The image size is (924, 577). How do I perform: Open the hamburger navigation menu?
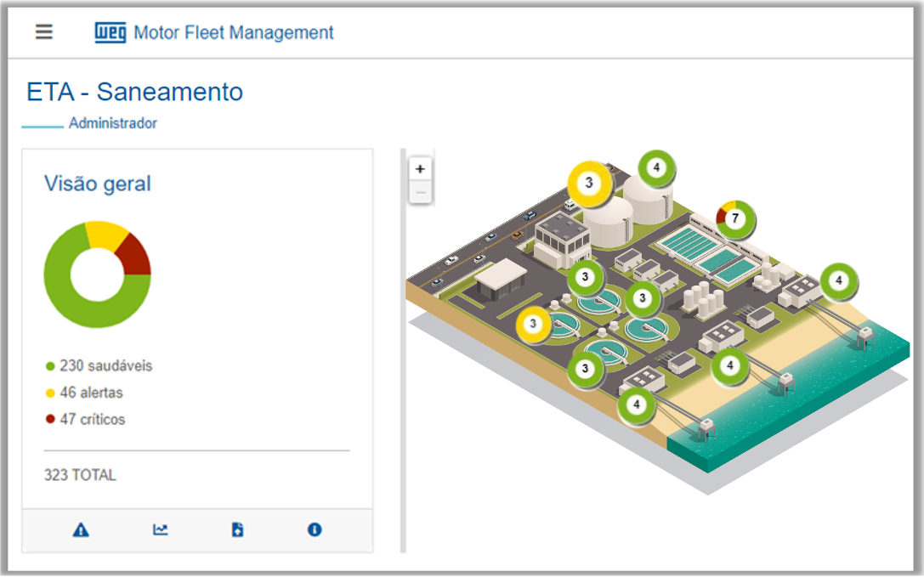(x=44, y=32)
